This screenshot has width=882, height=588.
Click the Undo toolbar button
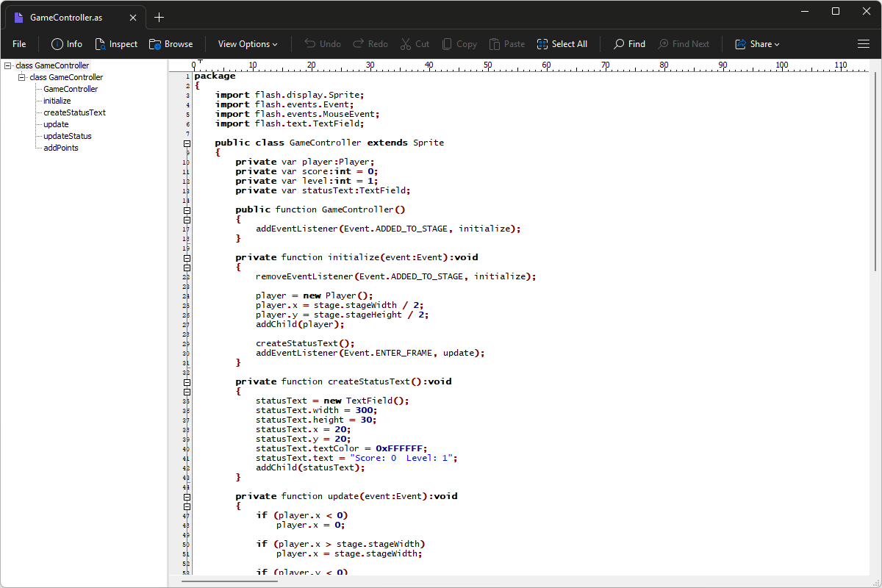[x=323, y=44]
